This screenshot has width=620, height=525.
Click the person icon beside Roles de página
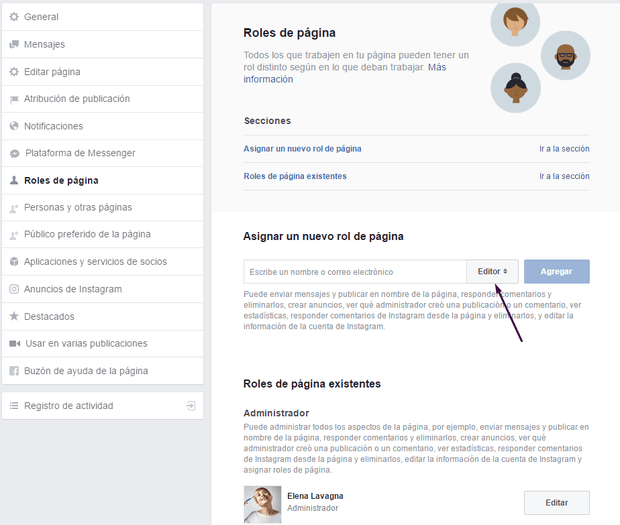point(14,180)
